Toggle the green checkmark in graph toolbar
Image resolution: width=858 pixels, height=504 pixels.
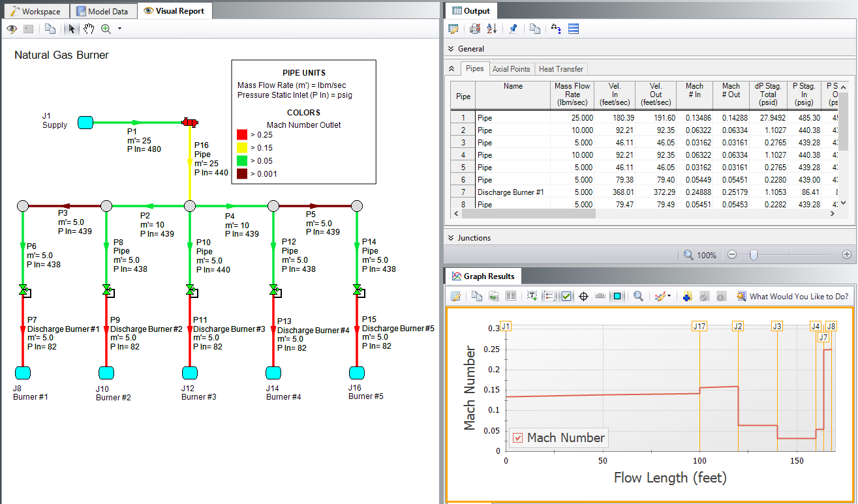coord(566,296)
